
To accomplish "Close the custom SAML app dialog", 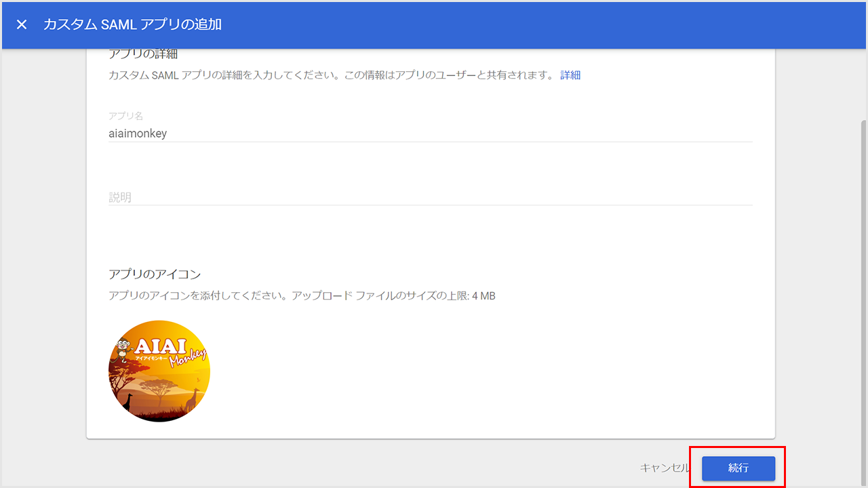I will [x=22, y=24].
